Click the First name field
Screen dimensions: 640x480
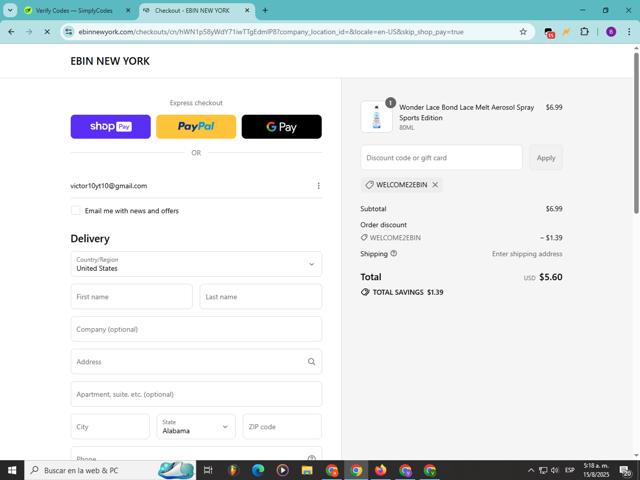pos(131,297)
